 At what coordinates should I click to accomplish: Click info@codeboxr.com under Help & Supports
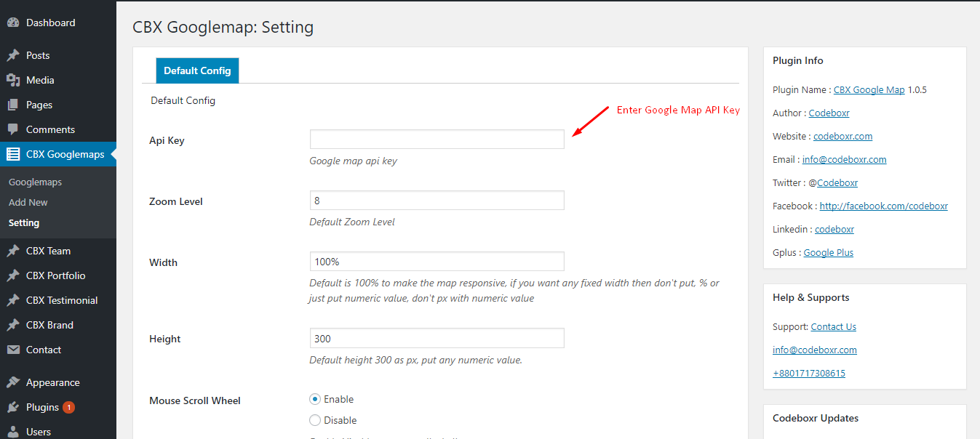(x=815, y=350)
